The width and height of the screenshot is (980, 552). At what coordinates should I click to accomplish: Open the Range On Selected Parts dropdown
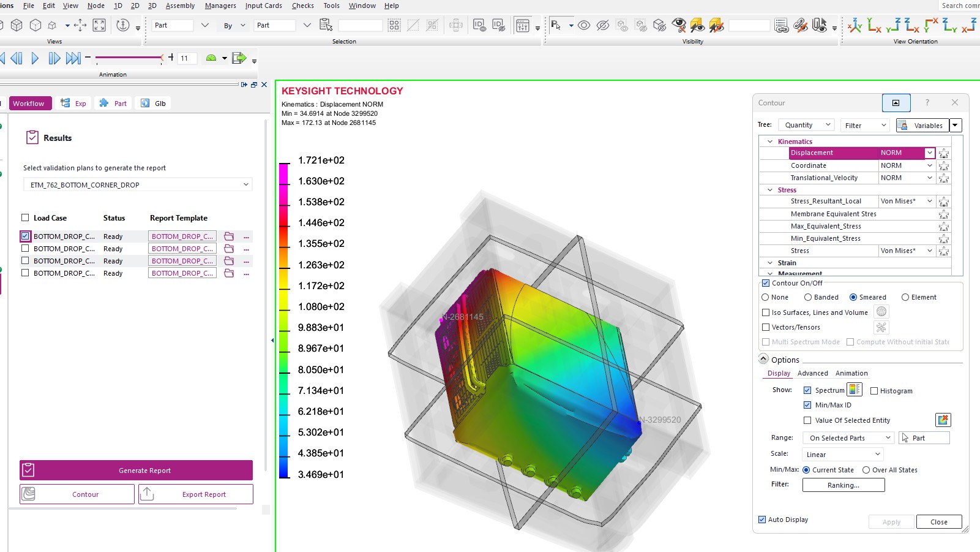848,438
